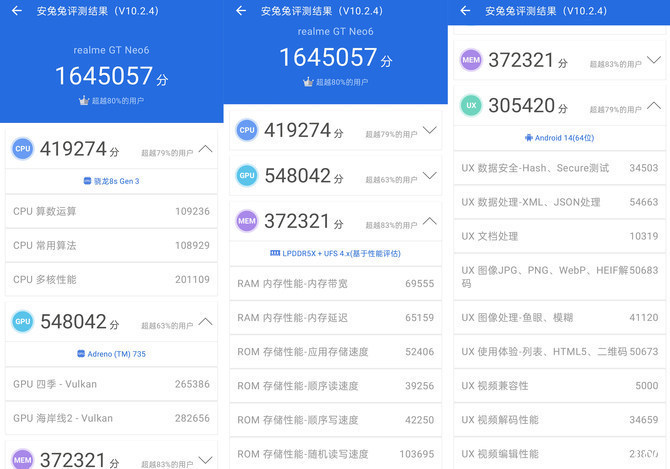Click the purple MEM badge in the middle screen

[247, 220]
